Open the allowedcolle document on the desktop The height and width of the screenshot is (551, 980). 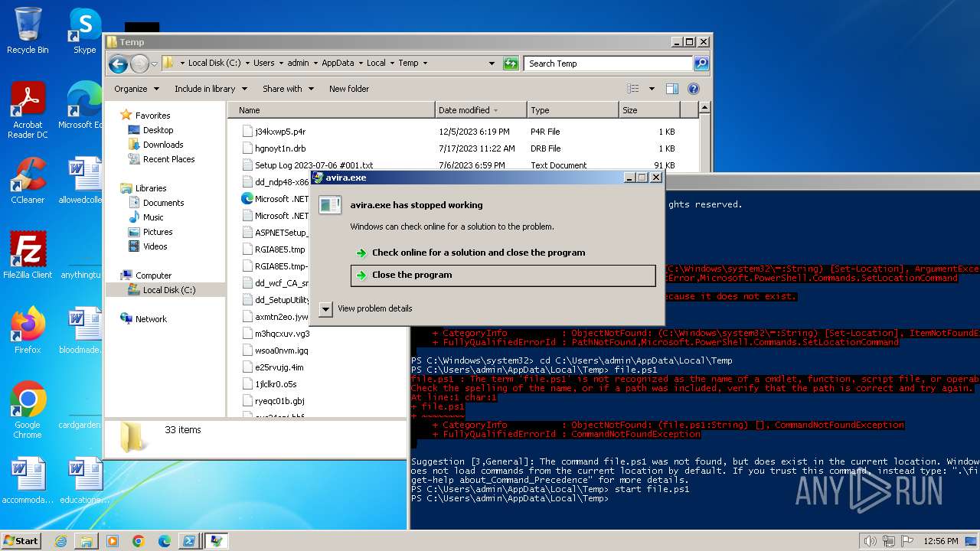click(x=81, y=181)
